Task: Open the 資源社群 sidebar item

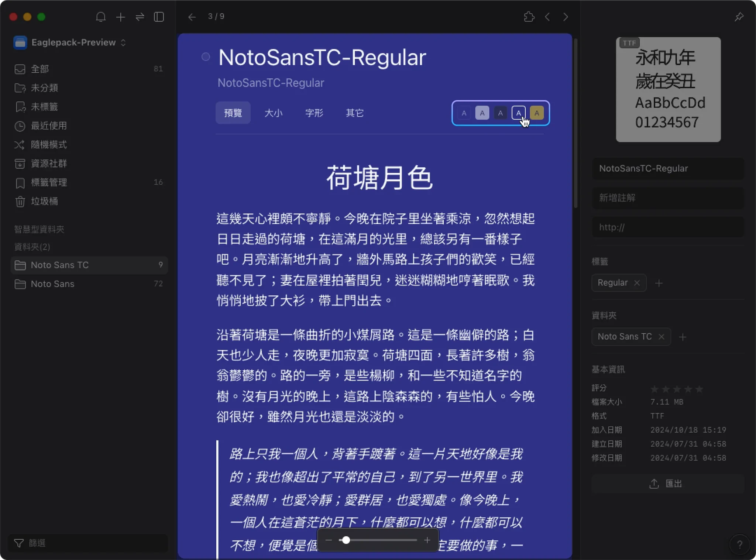Action: coord(89,164)
